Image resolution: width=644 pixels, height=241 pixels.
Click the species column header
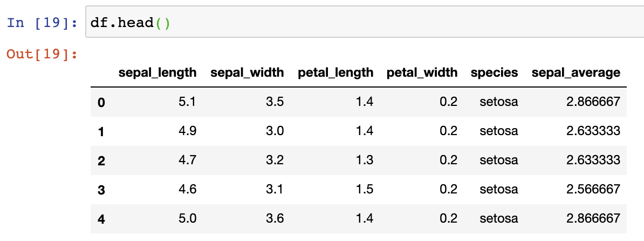(494, 72)
